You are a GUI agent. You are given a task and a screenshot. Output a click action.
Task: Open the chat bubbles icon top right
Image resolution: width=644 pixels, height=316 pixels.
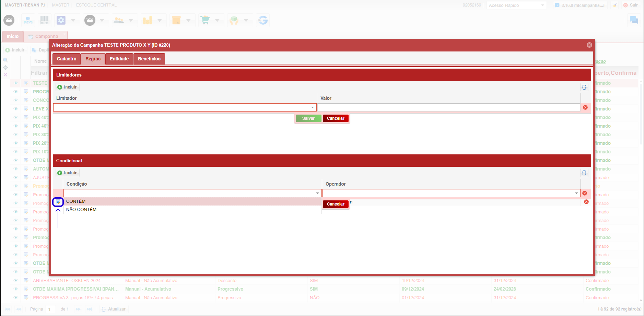pos(633,20)
